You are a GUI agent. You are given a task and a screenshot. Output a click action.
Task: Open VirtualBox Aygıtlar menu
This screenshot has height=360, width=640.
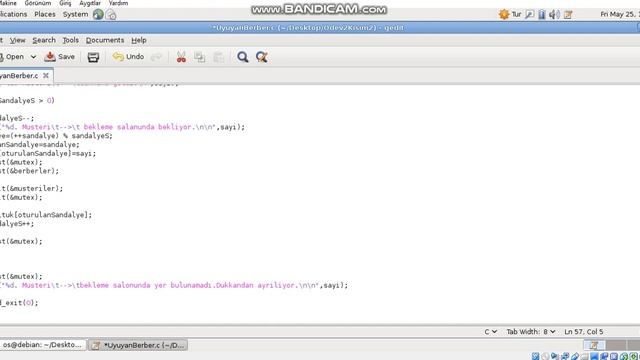[90, 3]
